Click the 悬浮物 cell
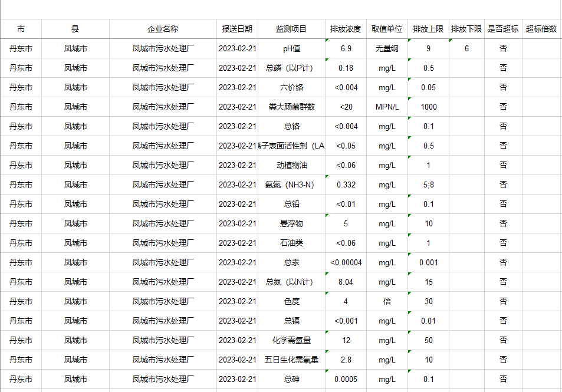The height and width of the screenshot is (392, 562). point(291,223)
